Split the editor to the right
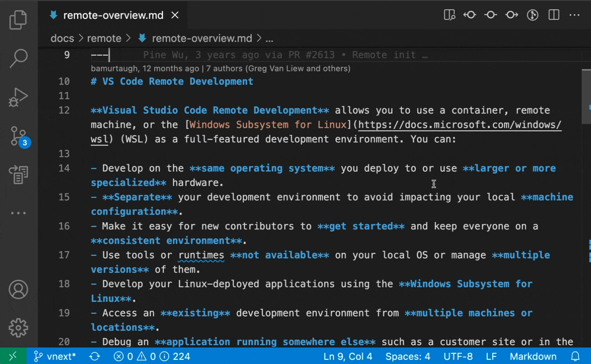Image resolution: width=591 pixels, height=364 pixels. click(554, 15)
